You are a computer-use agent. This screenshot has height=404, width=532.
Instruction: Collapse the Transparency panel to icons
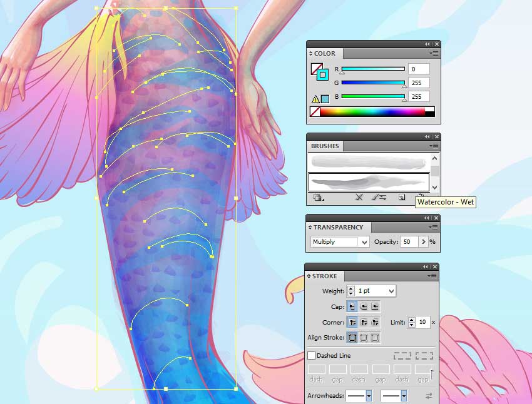click(427, 218)
